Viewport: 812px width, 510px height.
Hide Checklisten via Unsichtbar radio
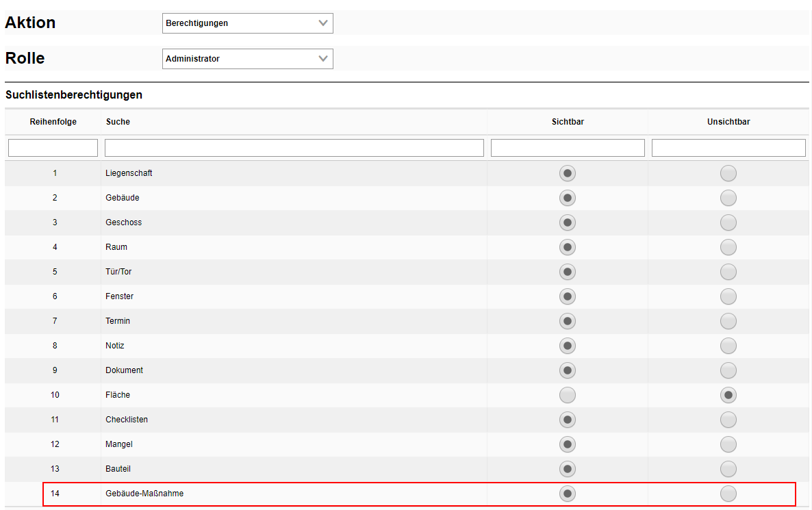(728, 420)
